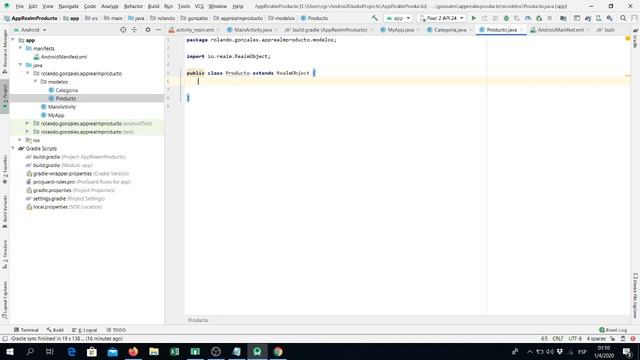The image size is (640, 360).
Task: Click the yellow inspection marker top right
Action: point(628,38)
